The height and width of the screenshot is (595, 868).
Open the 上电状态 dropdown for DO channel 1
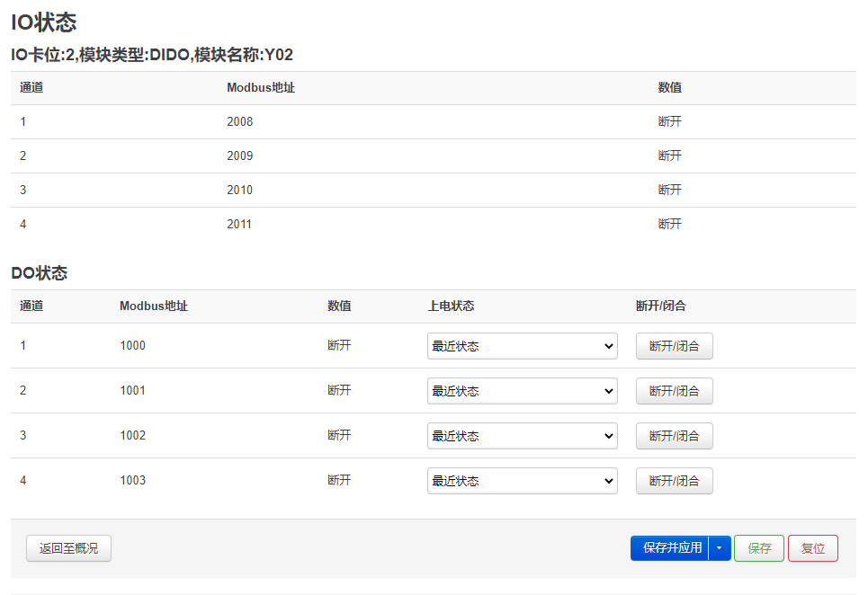(522, 346)
